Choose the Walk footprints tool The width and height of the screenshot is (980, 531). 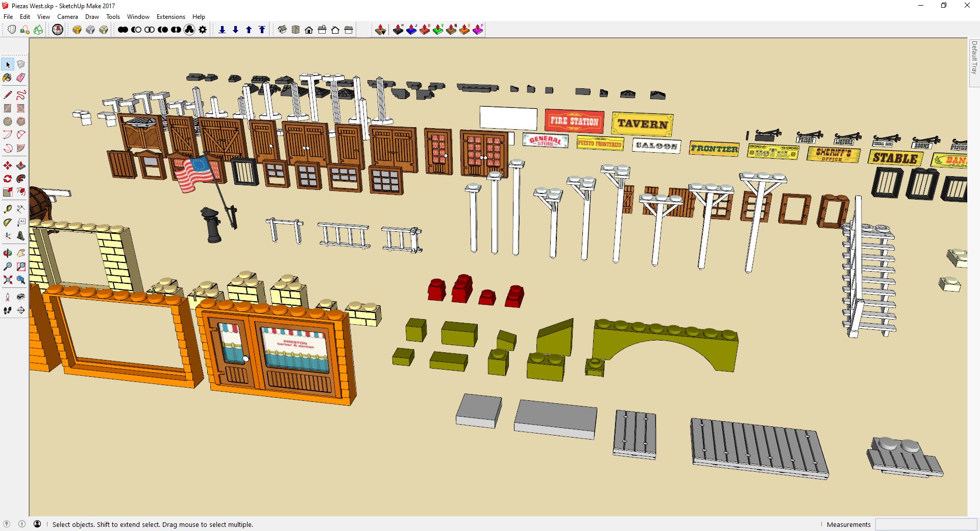pyautogui.click(x=8, y=310)
